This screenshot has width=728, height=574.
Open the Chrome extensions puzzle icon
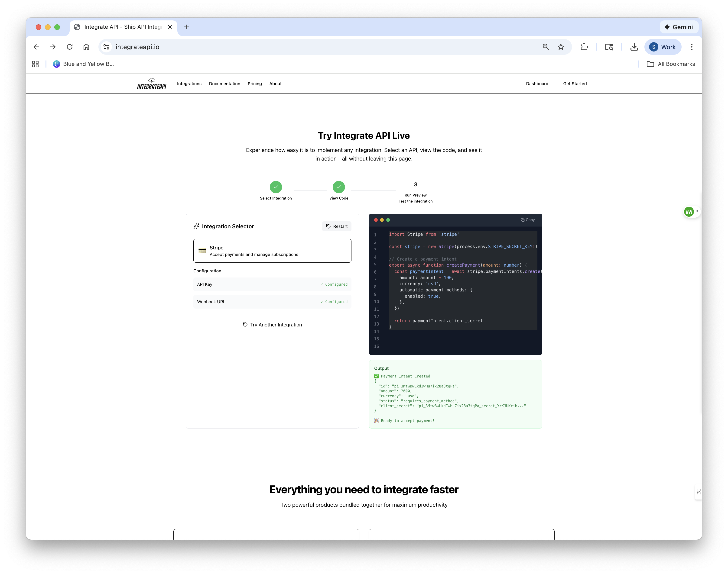[584, 47]
